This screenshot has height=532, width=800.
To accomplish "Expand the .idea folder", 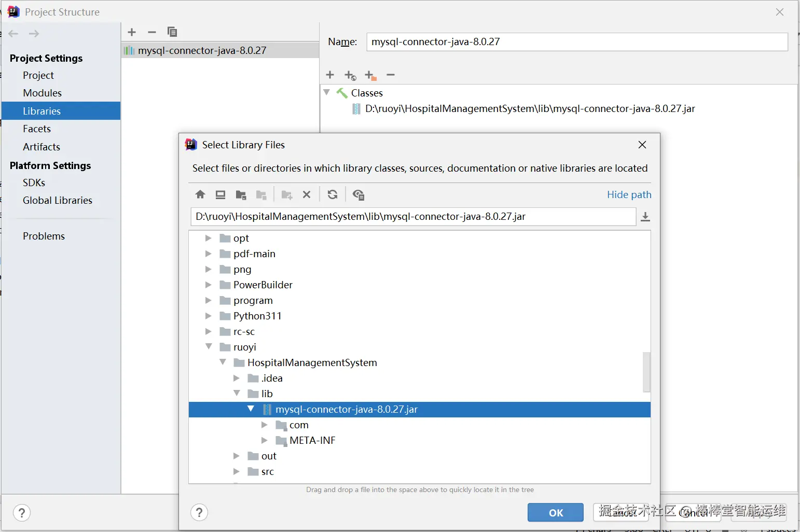I will click(236, 378).
